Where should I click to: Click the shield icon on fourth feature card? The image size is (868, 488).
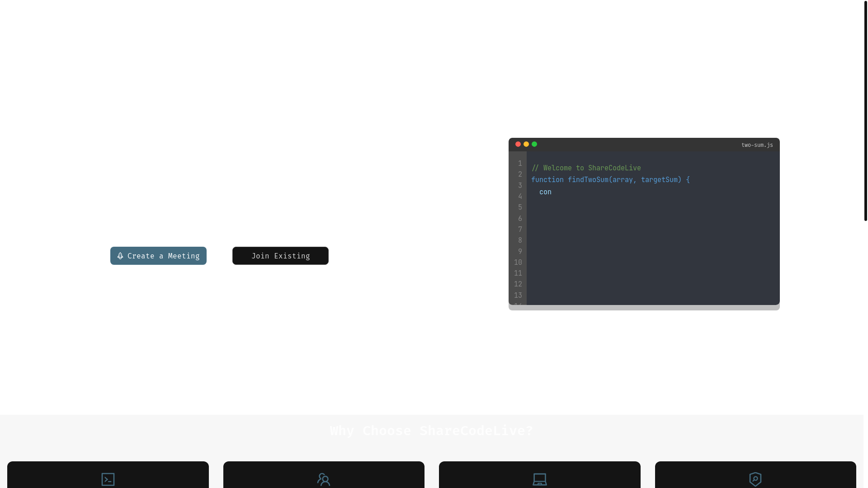point(755,479)
